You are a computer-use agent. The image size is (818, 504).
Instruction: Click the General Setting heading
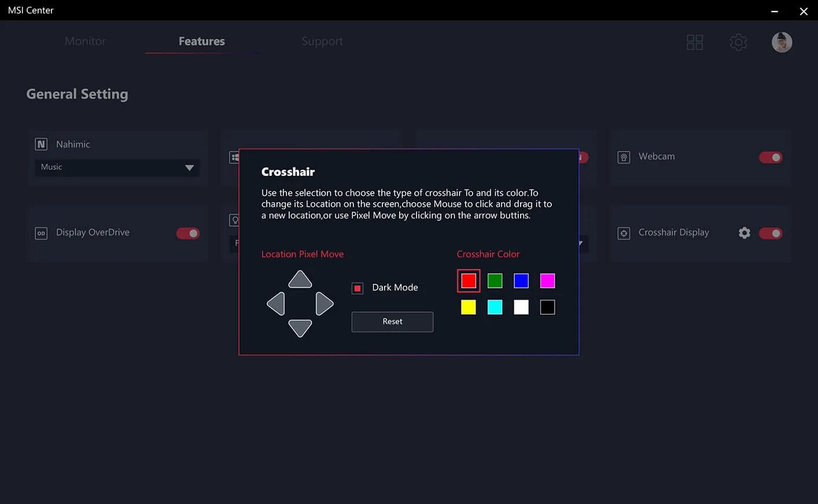77,94
